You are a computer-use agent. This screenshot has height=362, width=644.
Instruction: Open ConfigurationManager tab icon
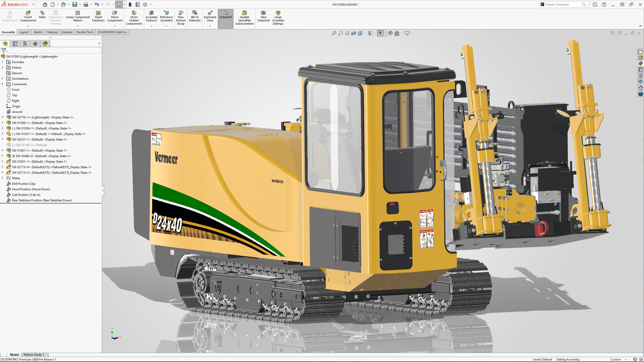(25, 44)
